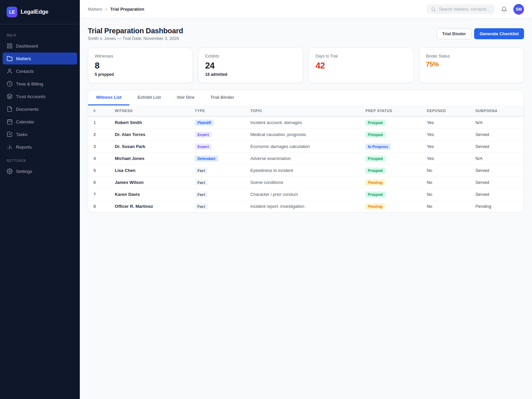The height and width of the screenshot is (399, 532).
Task: Open Time & Billing in sidebar
Action: 40,84
